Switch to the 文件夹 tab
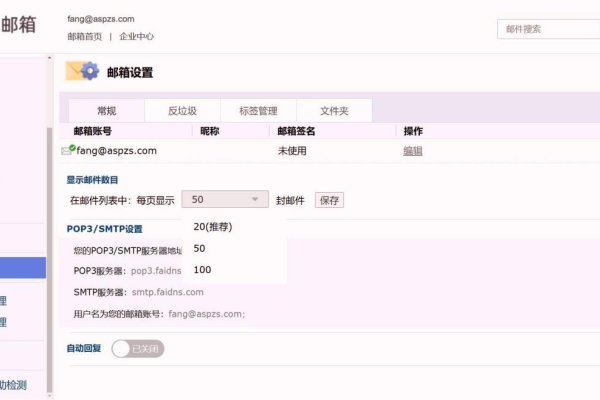This screenshot has height=400, width=600. [x=334, y=111]
